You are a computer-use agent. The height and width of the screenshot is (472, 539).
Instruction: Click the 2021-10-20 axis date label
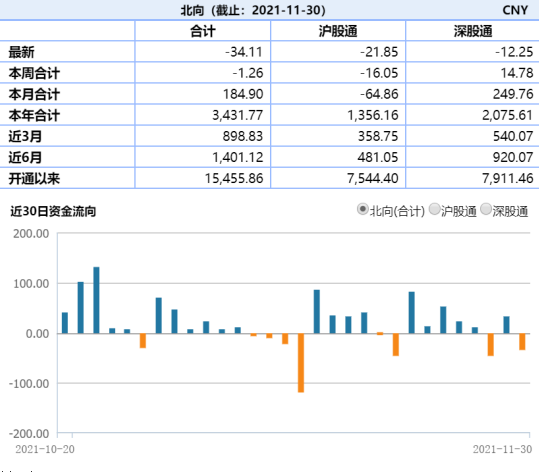tap(45, 449)
